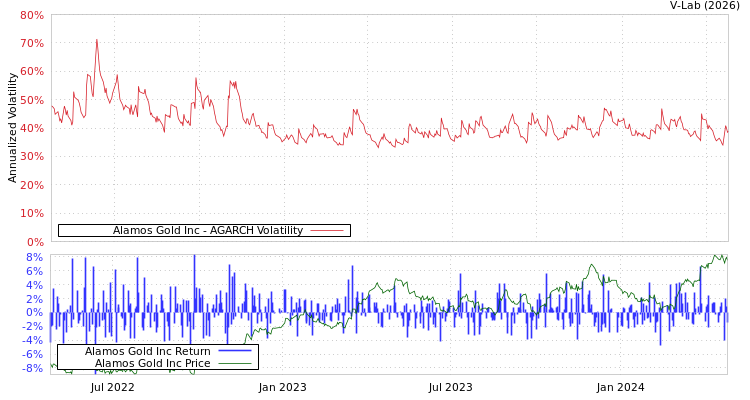Viewport: 750px width, 400px height.
Task: Click the 50% label on the volatility axis
Action: click(32, 101)
